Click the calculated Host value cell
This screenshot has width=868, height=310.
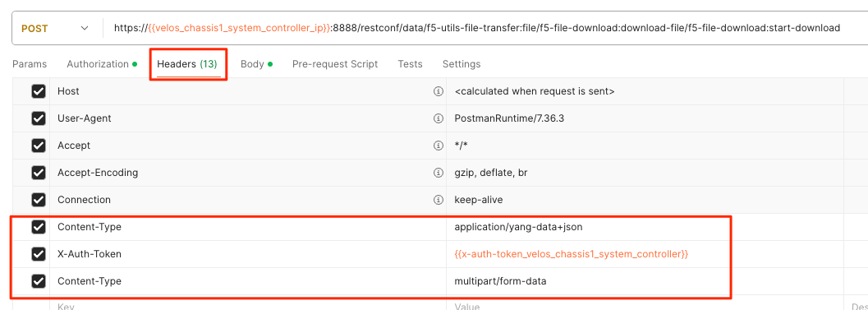[x=645, y=91]
